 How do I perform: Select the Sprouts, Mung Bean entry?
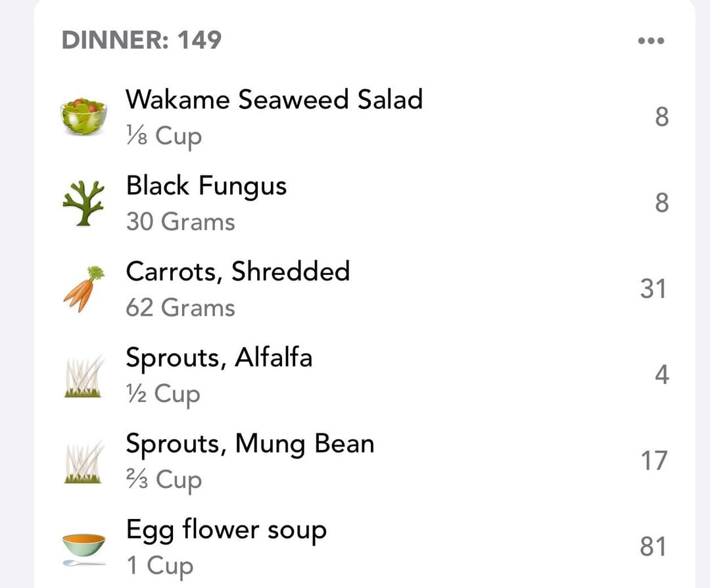pyautogui.click(x=364, y=461)
